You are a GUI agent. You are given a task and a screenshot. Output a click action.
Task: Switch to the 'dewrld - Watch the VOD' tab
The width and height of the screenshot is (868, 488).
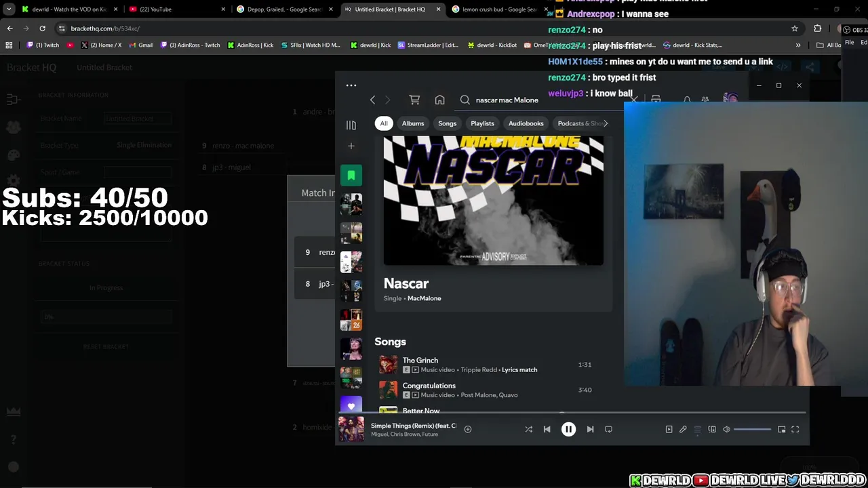69,9
